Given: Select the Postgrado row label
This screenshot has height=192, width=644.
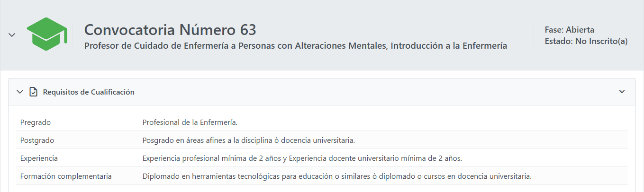Looking at the screenshot, I should tap(37, 140).
